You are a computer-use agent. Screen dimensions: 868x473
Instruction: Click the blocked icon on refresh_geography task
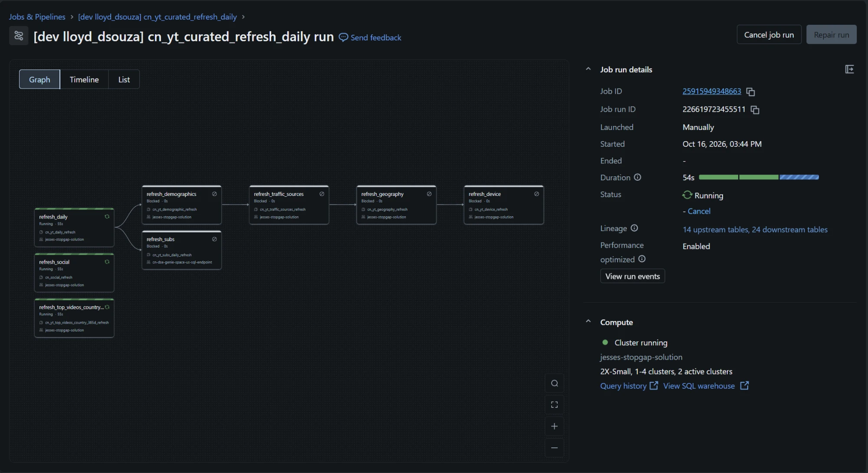tap(429, 194)
